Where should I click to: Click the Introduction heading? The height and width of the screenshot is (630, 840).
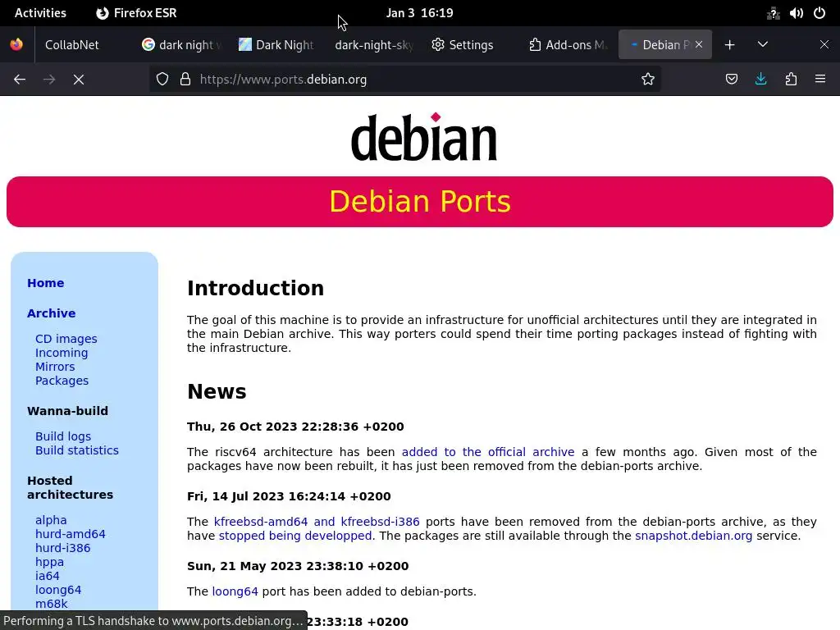(x=256, y=288)
